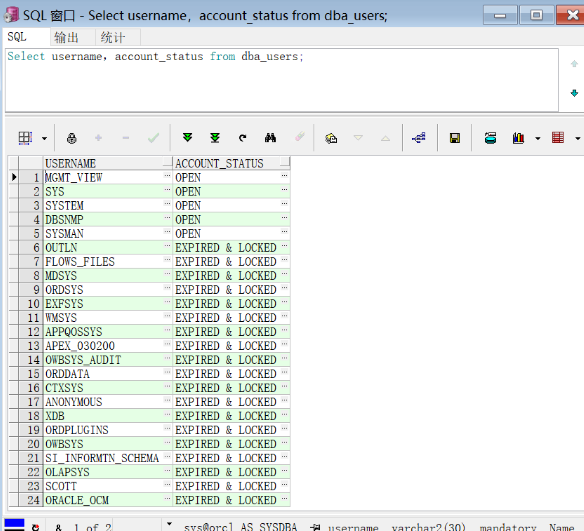Screen dimensions: 584x531
Task: Click the SQL window database icon in title
Action: [11, 15]
